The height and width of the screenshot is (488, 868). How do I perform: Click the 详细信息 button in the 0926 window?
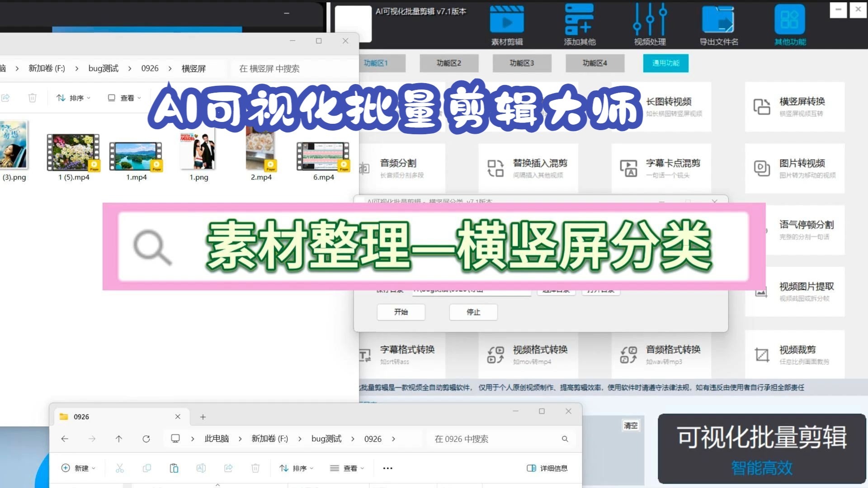click(x=547, y=468)
